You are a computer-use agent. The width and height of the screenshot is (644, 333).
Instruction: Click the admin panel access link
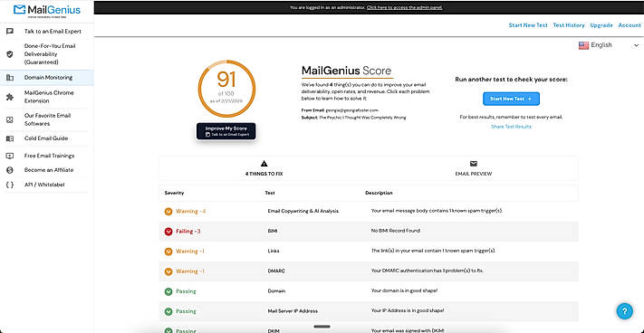(x=404, y=7)
